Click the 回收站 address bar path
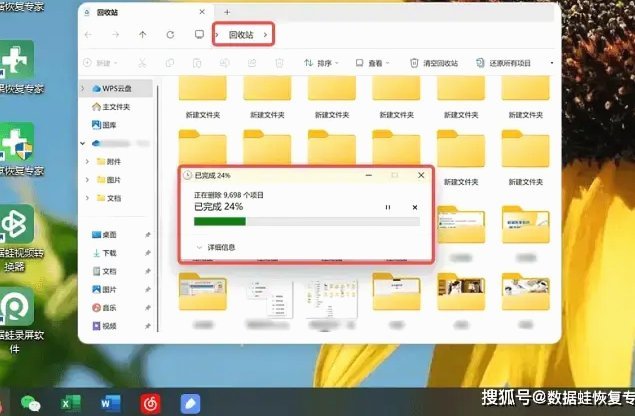635x416 pixels. coord(241,35)
